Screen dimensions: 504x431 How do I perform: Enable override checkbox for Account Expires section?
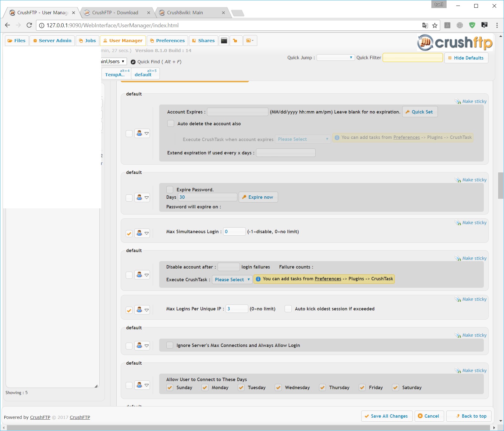point(129,134)
